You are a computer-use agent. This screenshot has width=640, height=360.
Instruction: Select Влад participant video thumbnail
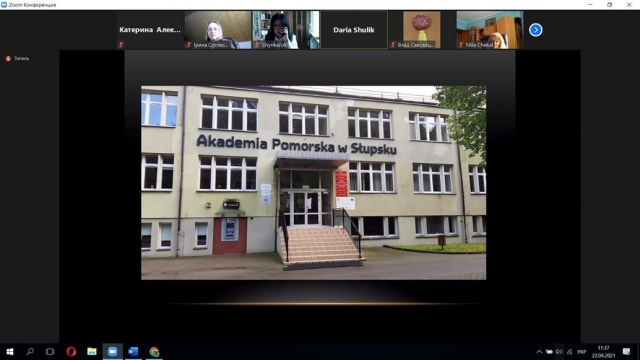tap(422, 30)
